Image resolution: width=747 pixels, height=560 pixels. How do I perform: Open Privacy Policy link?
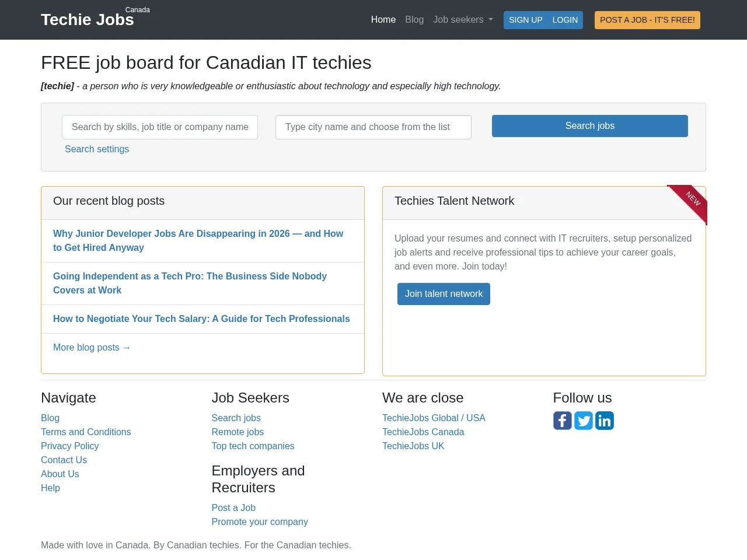click(x=70, y=446)
